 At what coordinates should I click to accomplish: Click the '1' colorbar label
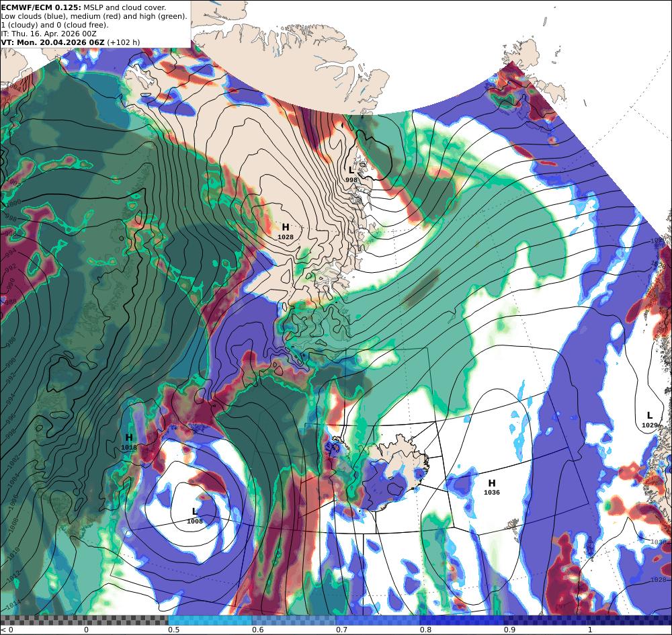coord(590,630)
